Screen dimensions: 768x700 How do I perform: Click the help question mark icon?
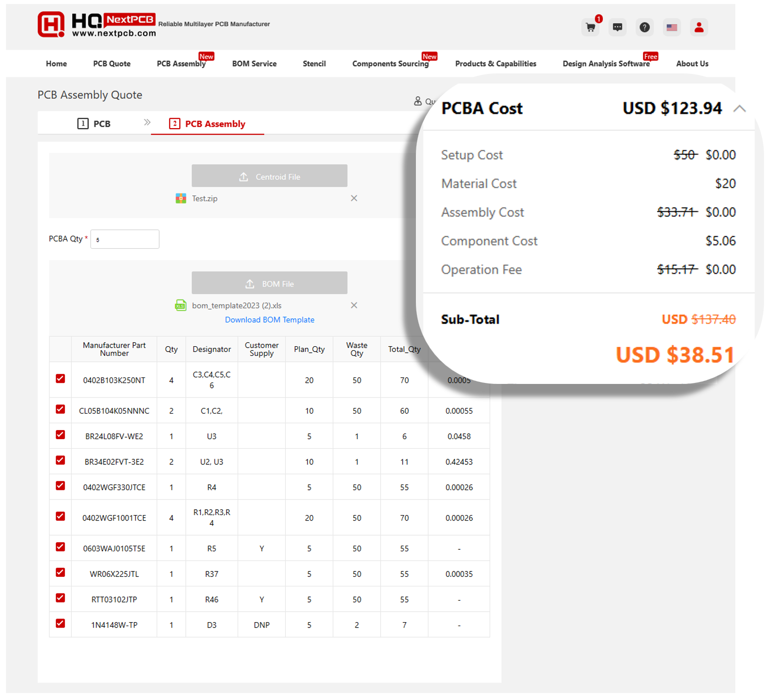pyautogui.click(x=644, y=27)
